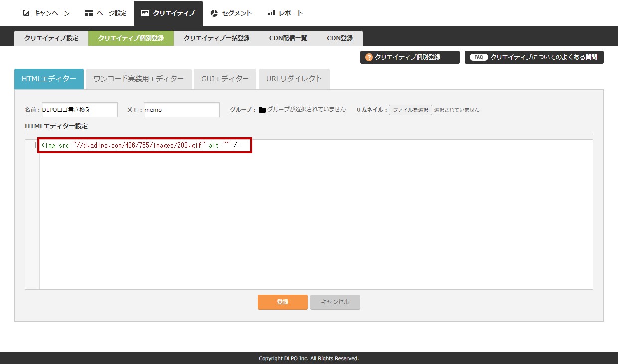Screen dimensions: 618x364
Task: Select the URLリダイレクト tab
Action: tap(294, 79)
